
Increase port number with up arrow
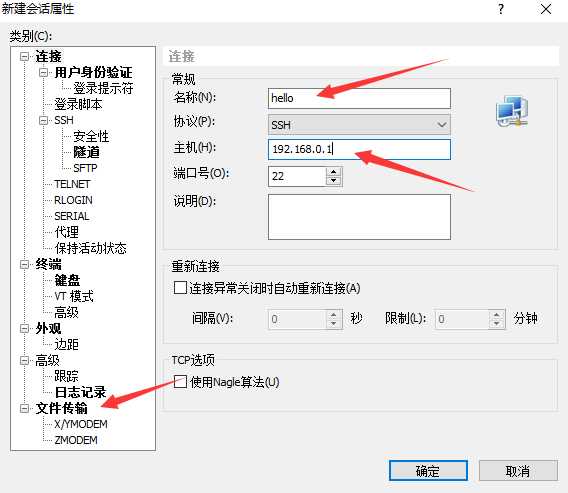point(334,172)
